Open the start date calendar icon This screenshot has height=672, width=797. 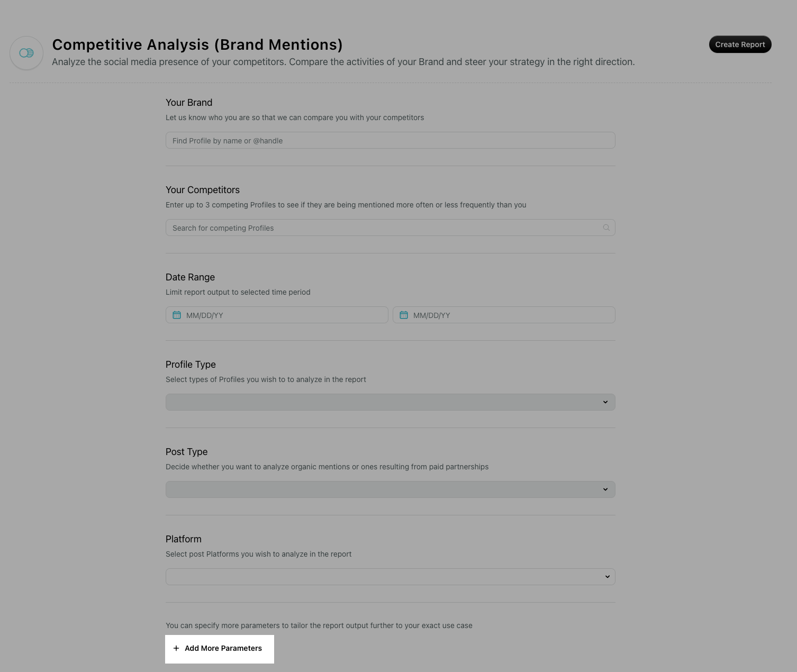(177, 315)
